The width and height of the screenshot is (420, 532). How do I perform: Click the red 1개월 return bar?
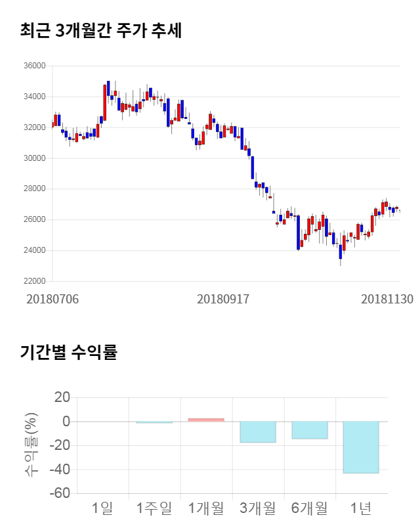coord(206,420)
